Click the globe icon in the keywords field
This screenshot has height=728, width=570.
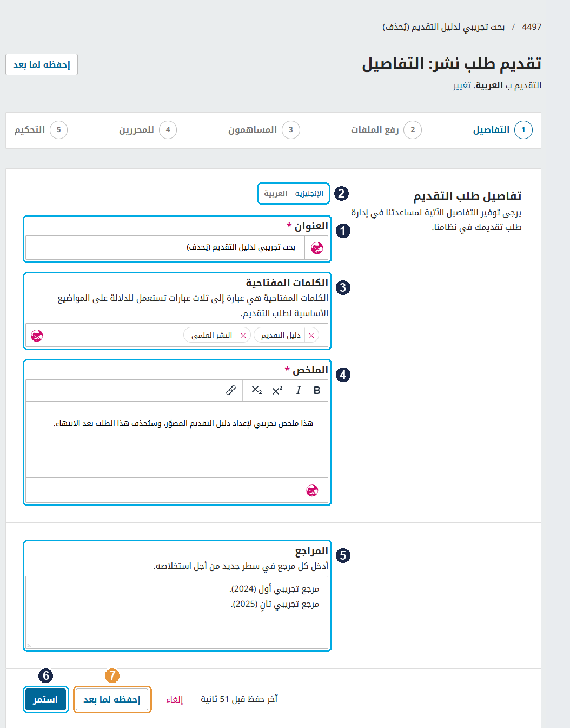(37, 336)
